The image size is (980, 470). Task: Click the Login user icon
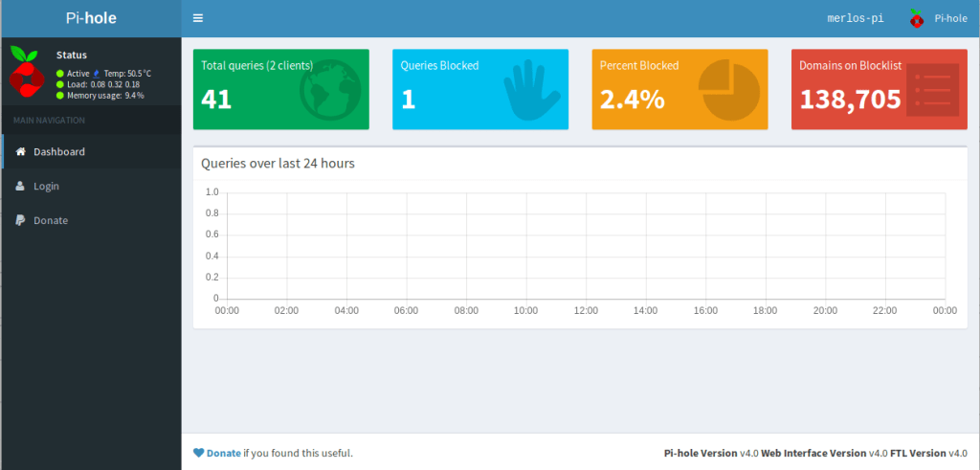pyautogui.click(x=21, y=186)
